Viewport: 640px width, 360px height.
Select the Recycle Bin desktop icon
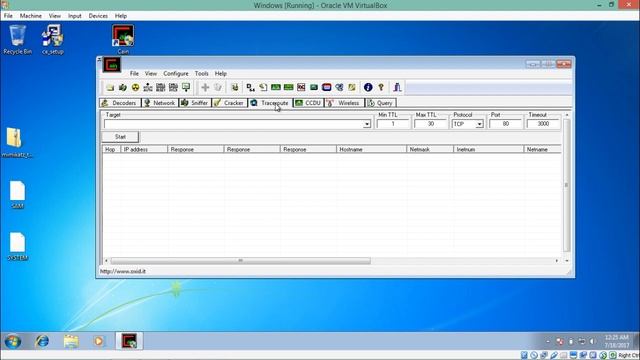18,40
